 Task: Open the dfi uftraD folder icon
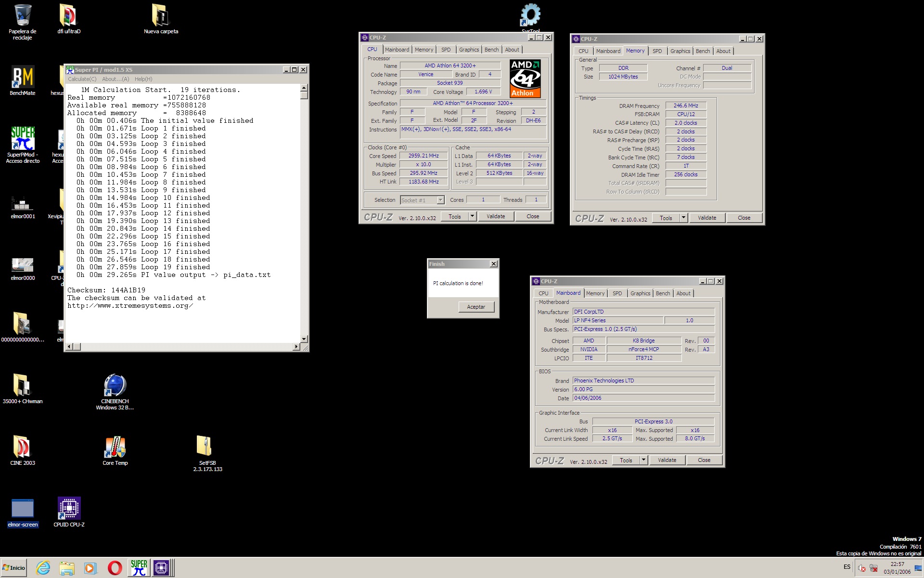pyautogui.click(x=69, y=19)
